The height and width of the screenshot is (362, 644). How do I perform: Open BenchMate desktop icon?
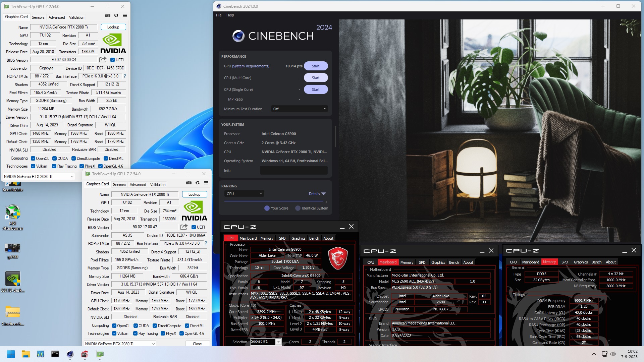(x=13, y=186)
